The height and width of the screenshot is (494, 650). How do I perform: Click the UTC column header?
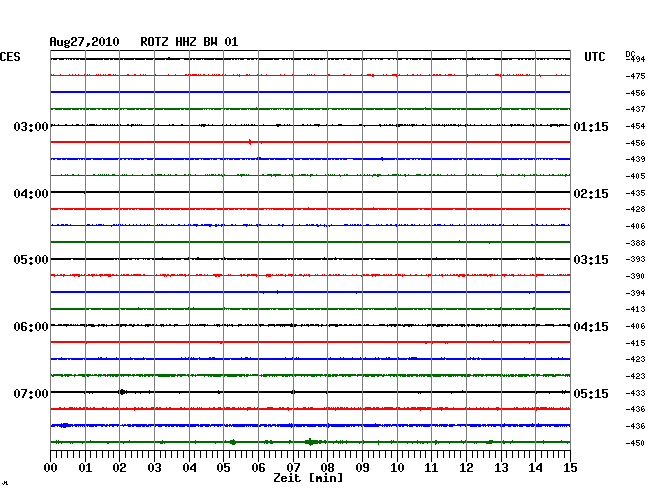coord(594,57)
